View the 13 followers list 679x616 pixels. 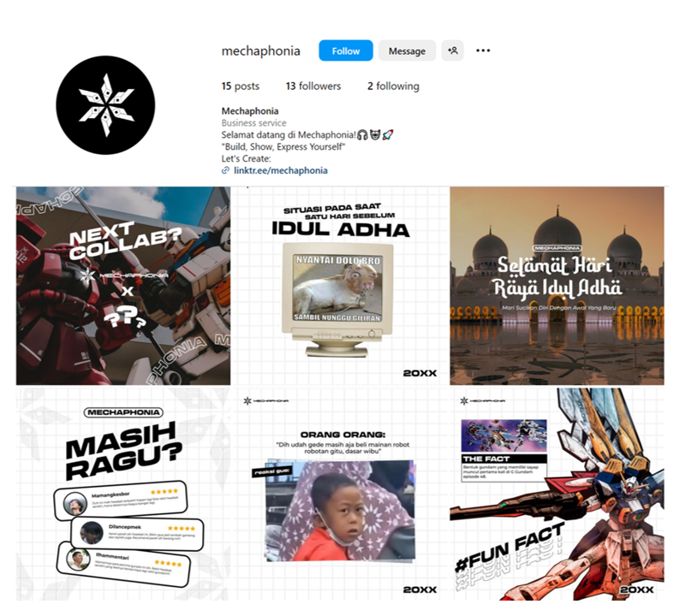(x=313, y=86)
